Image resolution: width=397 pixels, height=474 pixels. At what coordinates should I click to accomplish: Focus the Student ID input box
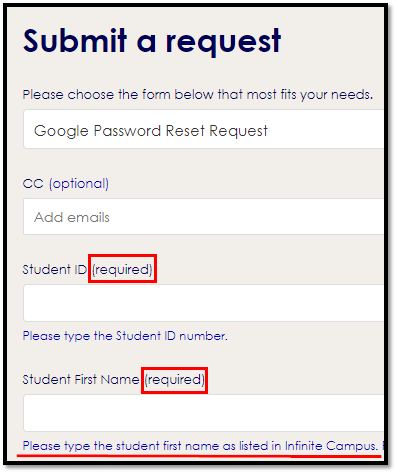click(x=203, y=303)
